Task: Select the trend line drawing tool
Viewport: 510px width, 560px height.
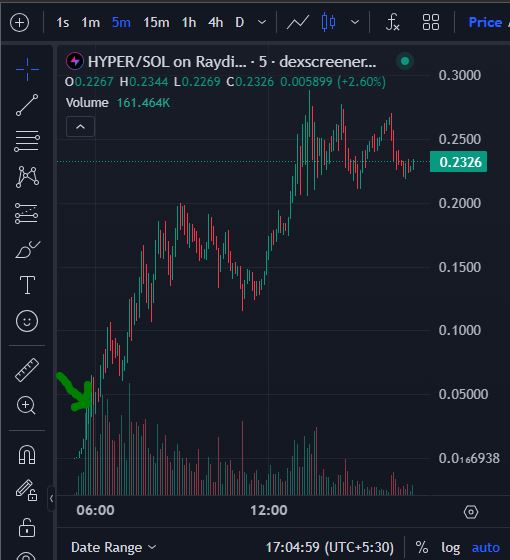Action: (27, 105)
